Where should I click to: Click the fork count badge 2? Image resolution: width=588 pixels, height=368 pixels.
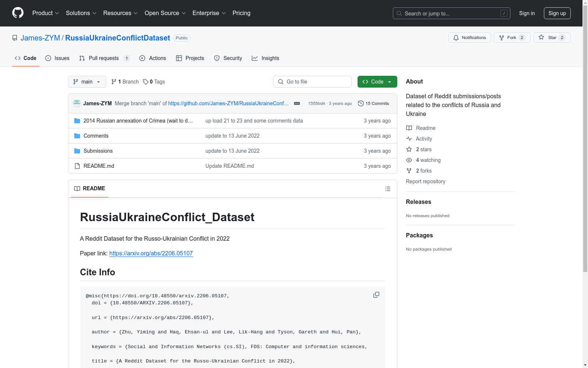click(x=522, y=38)
